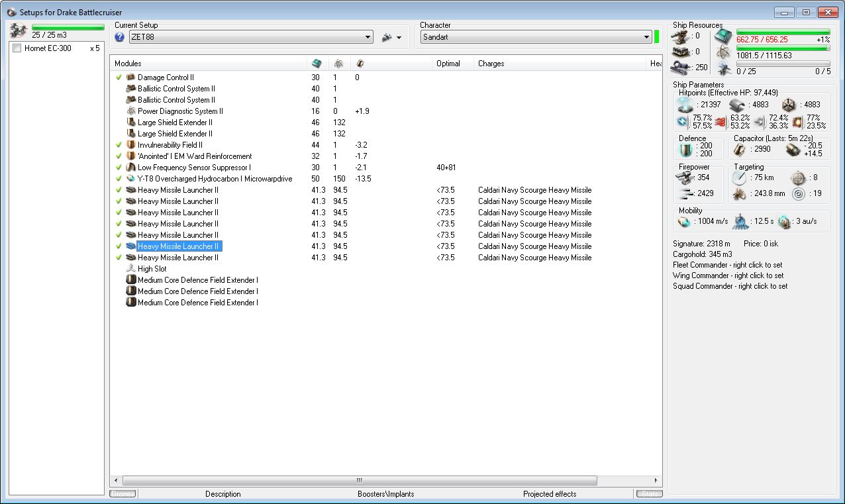Click the powergrid column header icon in module list

(338, 64)
